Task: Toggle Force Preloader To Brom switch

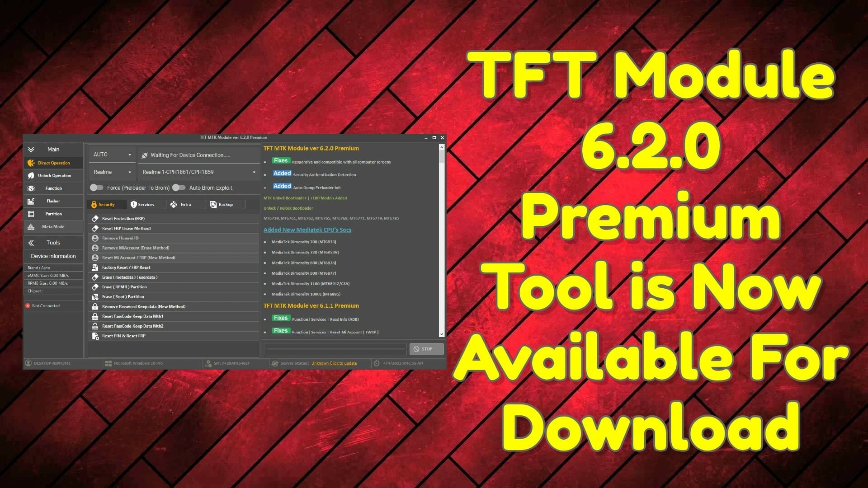Action: [x=97, y=188]
